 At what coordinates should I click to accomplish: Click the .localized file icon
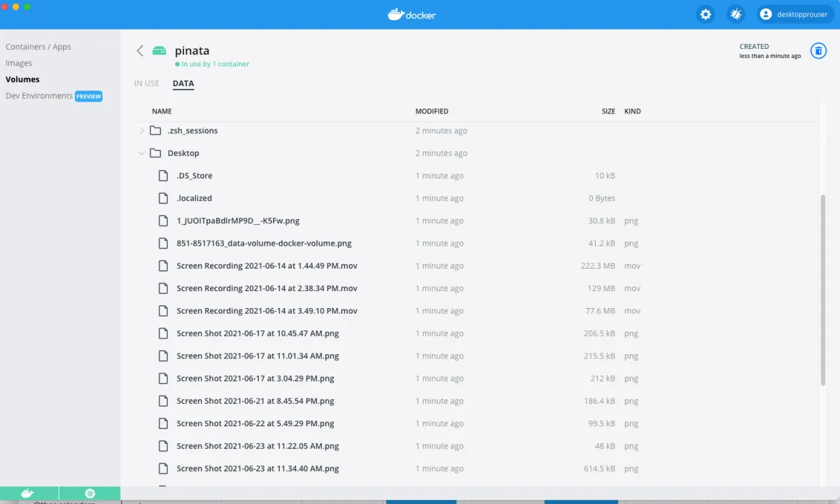click(163, 198)
